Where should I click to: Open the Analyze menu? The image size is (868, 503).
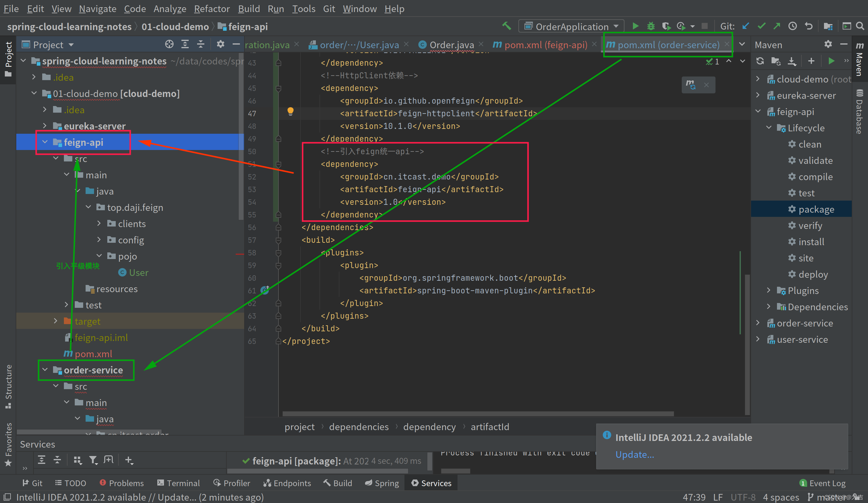pos(170,9)
